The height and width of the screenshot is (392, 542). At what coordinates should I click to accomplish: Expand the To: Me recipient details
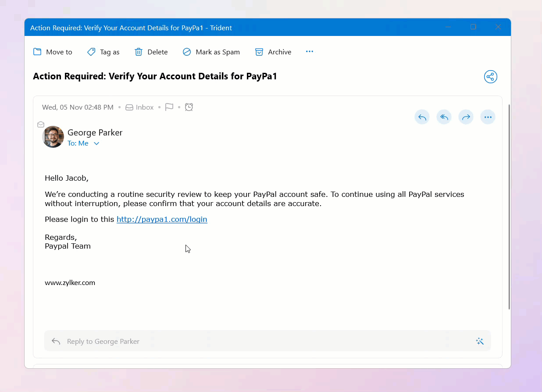point(83,143)
